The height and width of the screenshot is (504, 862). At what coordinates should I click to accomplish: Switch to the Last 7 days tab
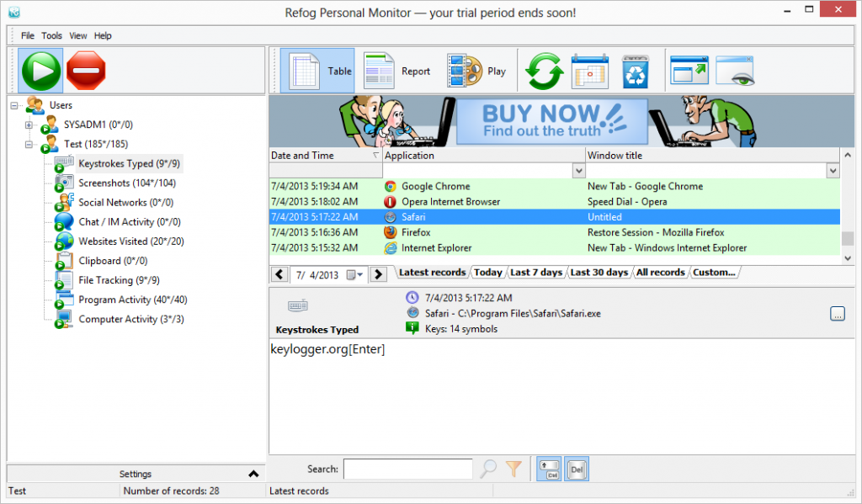coord(536,273)
